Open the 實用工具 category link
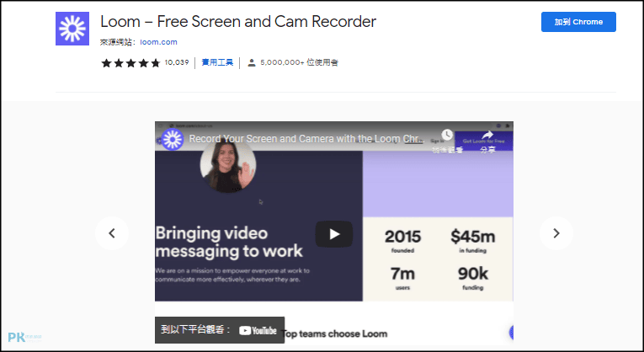The width and height of the screenshot is (644, 352). click(217, 62)
